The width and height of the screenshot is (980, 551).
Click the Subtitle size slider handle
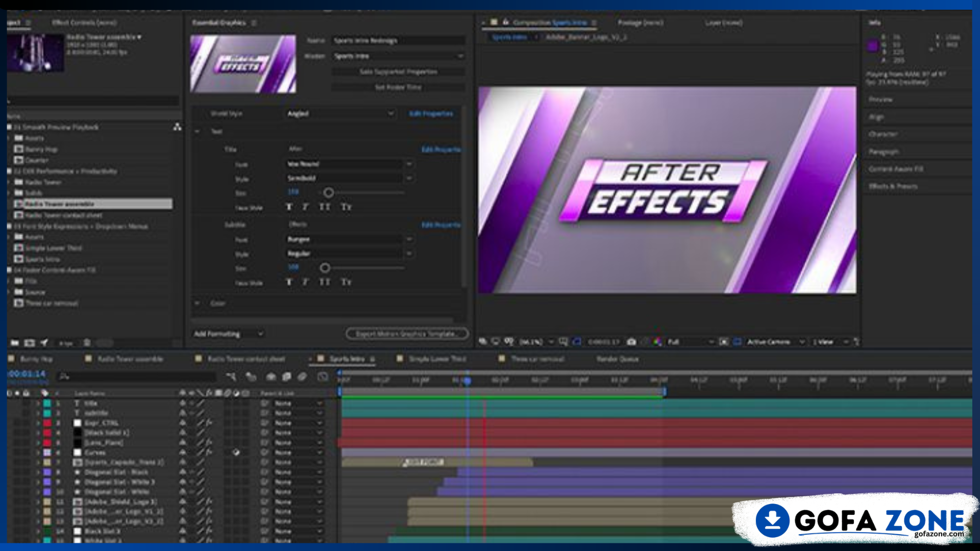[x=325, y=267]
